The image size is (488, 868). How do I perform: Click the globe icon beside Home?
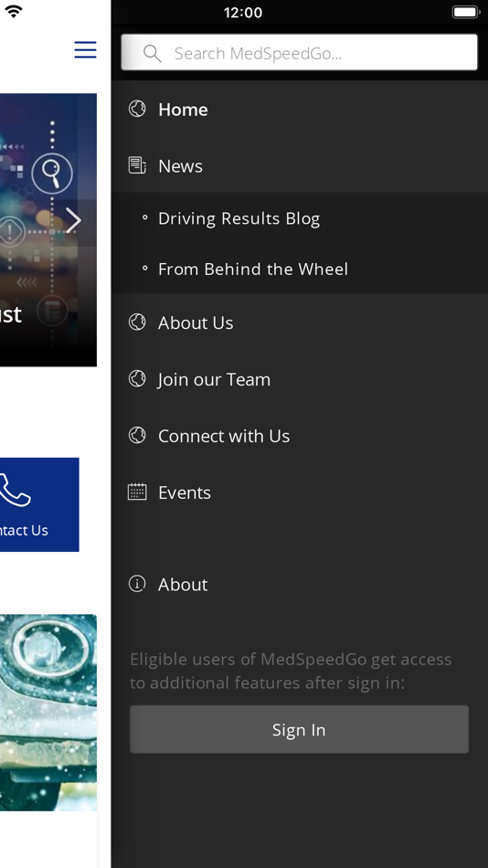click(x=137, y=109)
